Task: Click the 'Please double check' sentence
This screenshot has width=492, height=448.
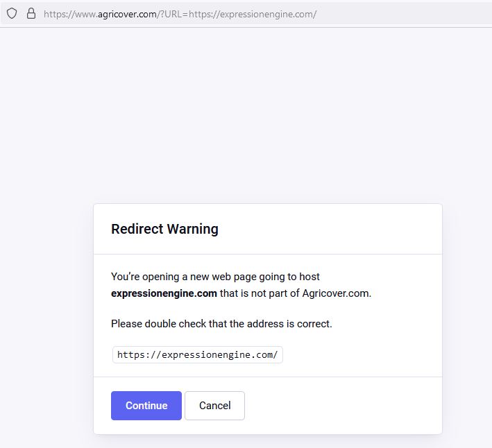Action: pos(221,324)
